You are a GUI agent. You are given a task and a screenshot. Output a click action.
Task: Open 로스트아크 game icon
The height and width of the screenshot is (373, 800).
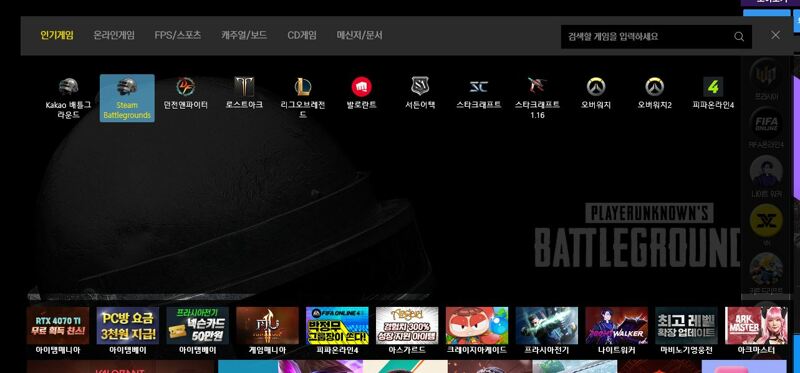244,94
